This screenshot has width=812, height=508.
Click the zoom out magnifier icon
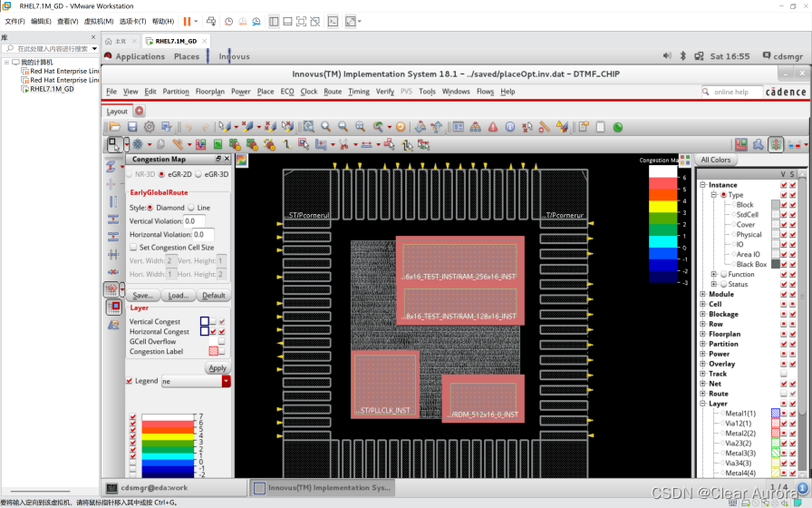[343, 127]
